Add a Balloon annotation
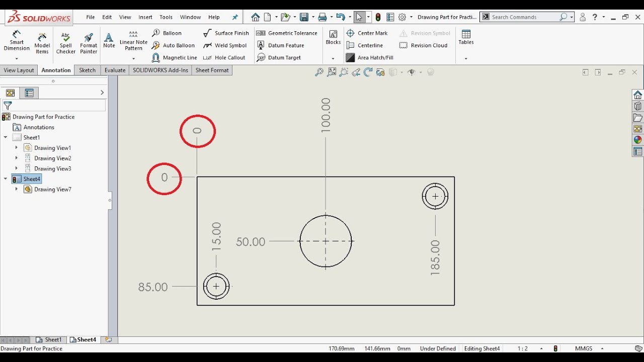 point(167,33)
